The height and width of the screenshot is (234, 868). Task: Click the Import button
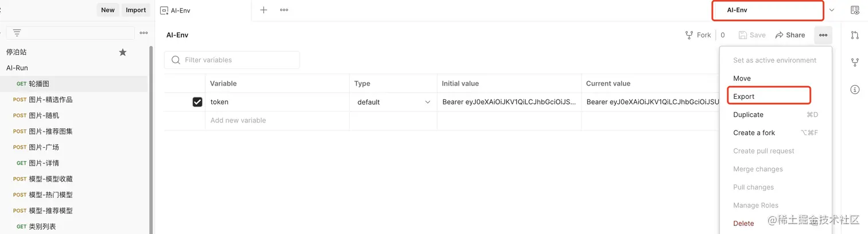pyautogui.click(x=136, y=10)
